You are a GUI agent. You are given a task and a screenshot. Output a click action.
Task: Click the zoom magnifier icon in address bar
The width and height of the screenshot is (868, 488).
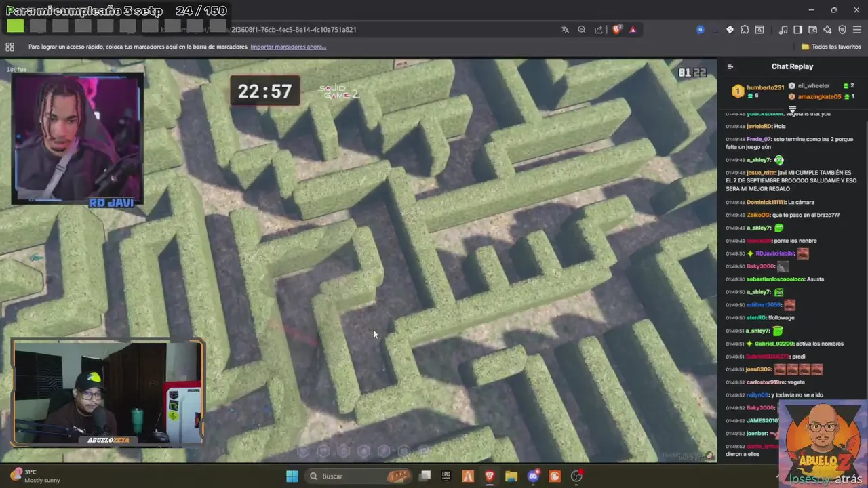[582, 30]
